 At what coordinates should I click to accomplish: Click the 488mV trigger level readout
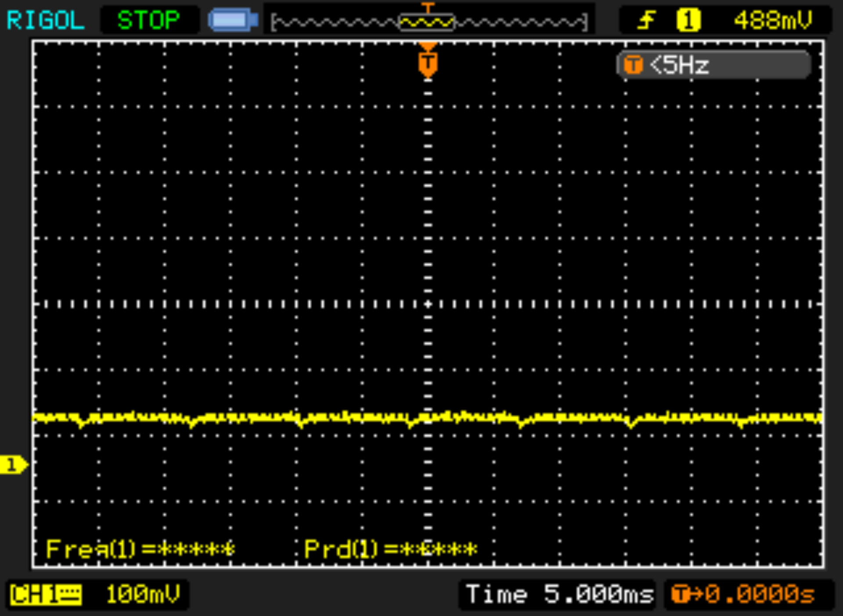[773, 20]
